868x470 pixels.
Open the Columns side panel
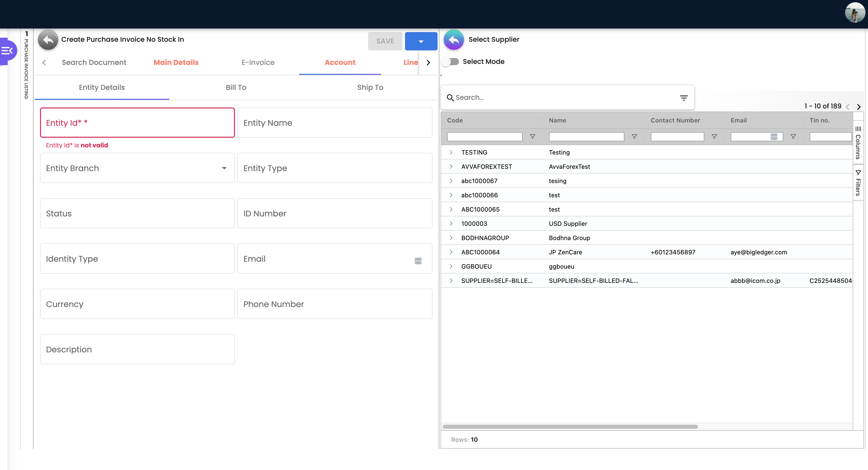tap(858, 143)
